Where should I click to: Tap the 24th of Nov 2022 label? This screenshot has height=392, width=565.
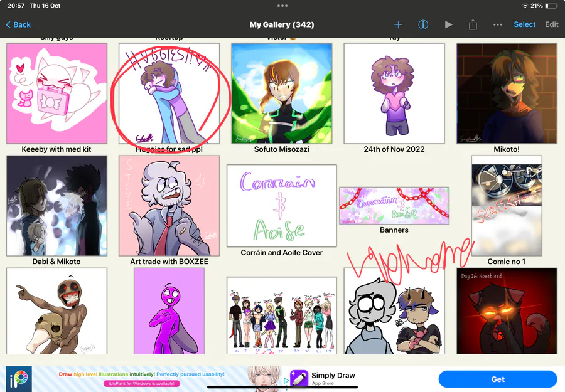click(x=394, y=149)
